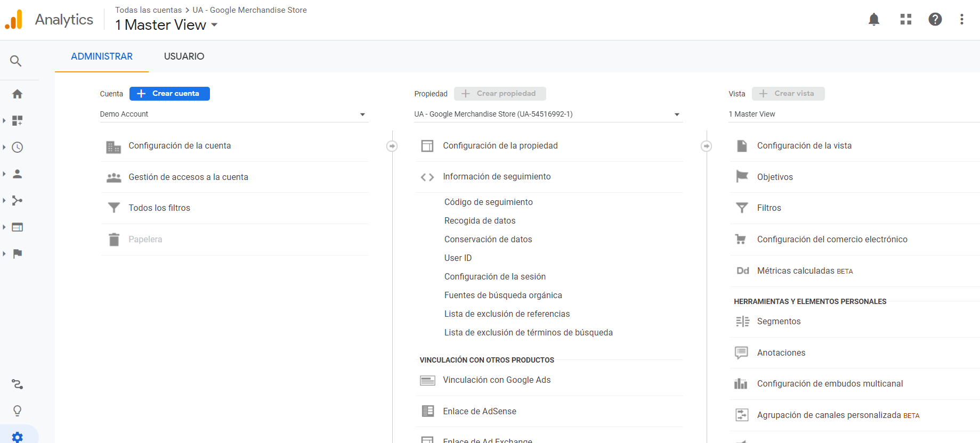Click Todas las cuentas breadcrumb
The width and height of the screenshot is (980, 443).
click(148, 10)
